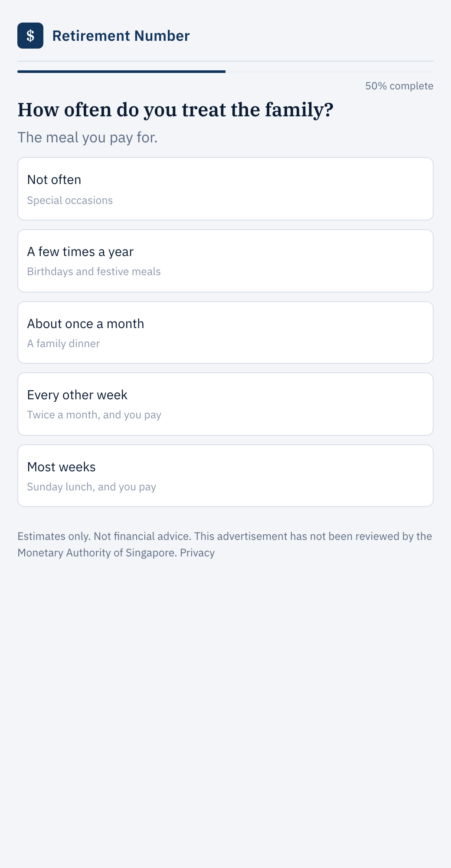Click Twice a month, and you pay
Viewport: 451px width, 868px height.
pyautogui.click(x=94, y=415)
